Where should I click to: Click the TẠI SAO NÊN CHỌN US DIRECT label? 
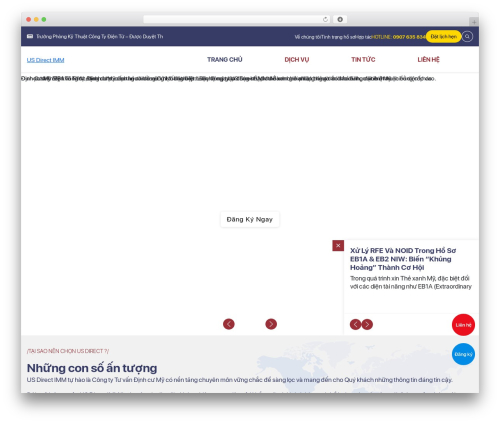(x=68, y=351)
